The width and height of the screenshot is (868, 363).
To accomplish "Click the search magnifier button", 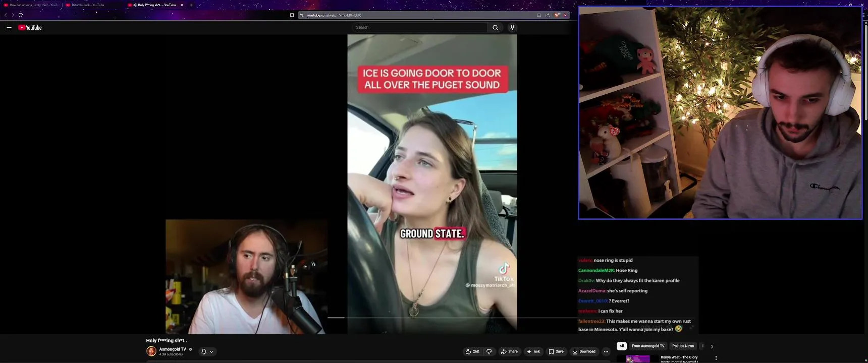I will coord(495,27).
